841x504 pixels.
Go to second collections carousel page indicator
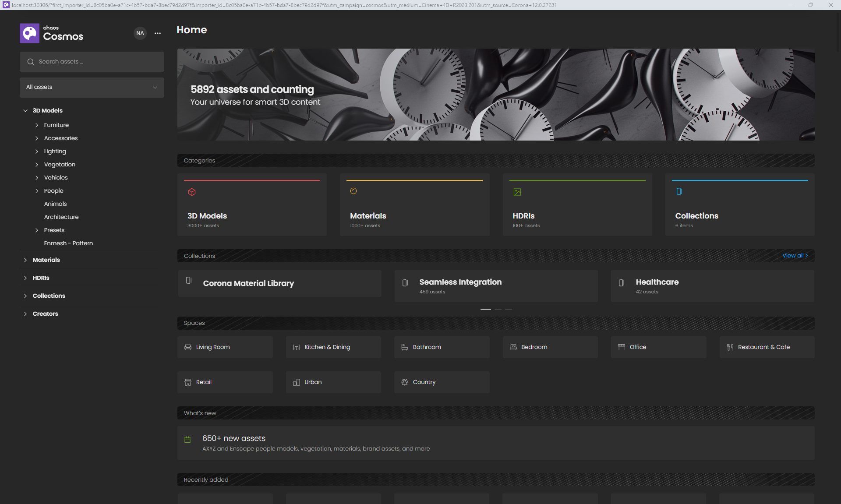pos(498,309)
